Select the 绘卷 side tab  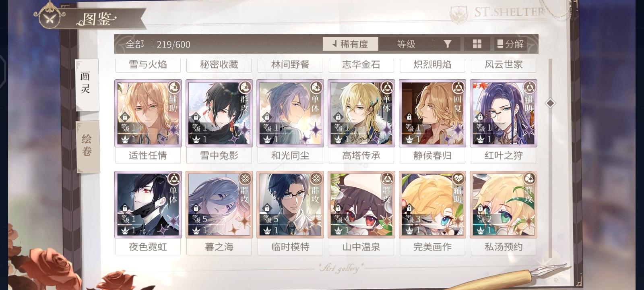[87, 146]
